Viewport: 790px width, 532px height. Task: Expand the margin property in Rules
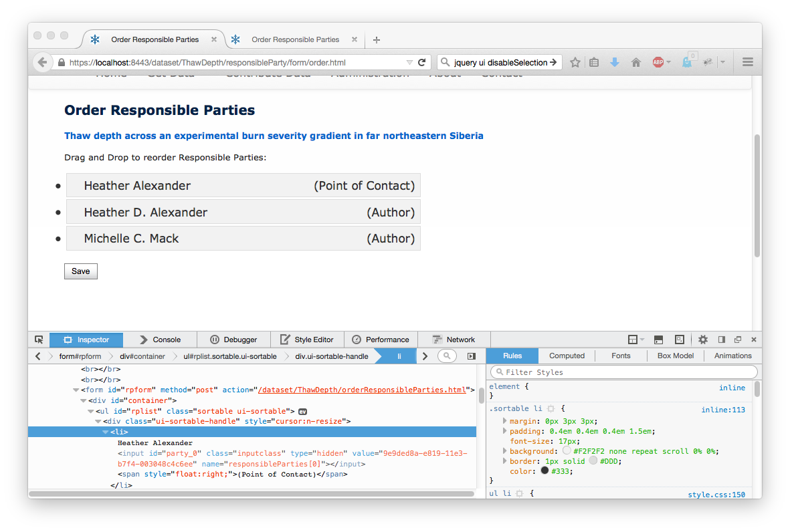coord(505,421)
